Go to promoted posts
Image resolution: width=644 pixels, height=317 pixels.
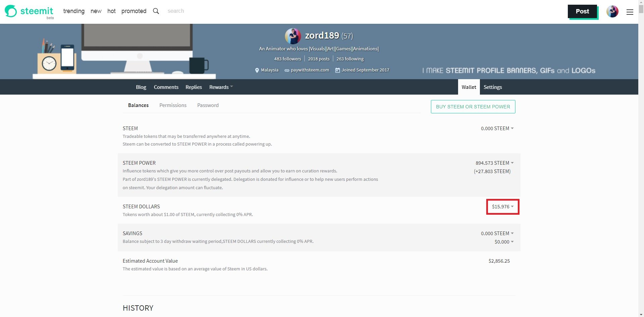click(134, 11)
